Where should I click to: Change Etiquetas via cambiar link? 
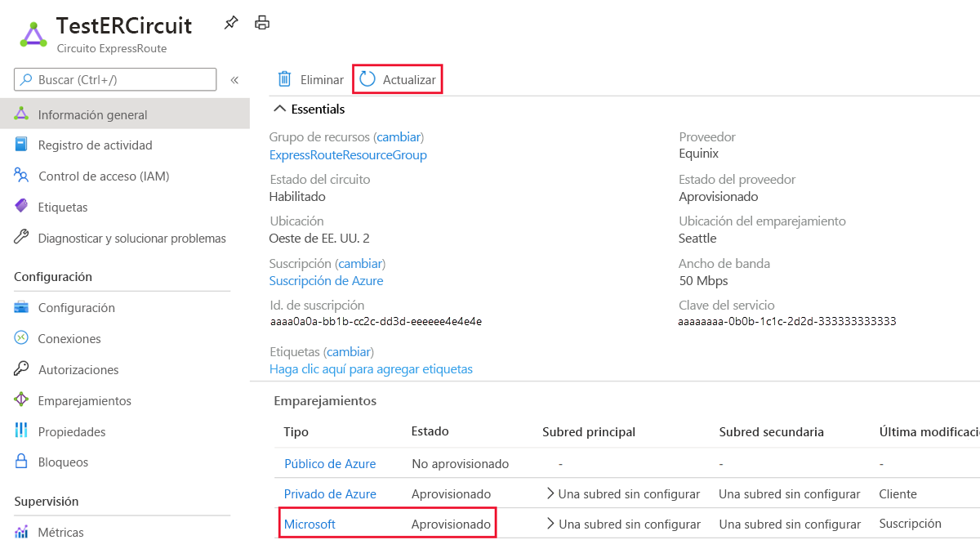[349, 352]
